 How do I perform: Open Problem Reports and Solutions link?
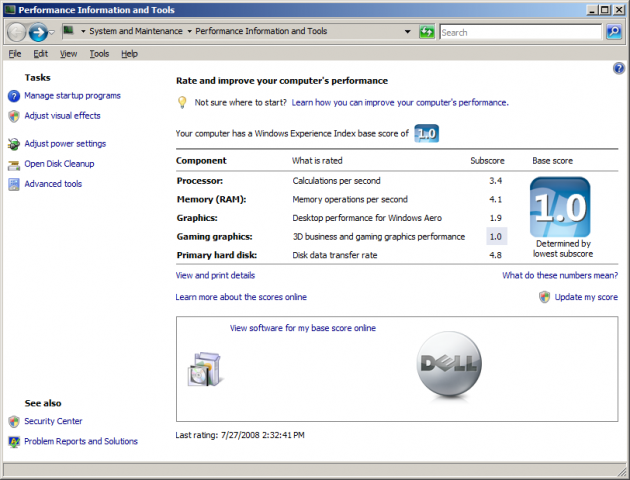[x=81, y=441]
